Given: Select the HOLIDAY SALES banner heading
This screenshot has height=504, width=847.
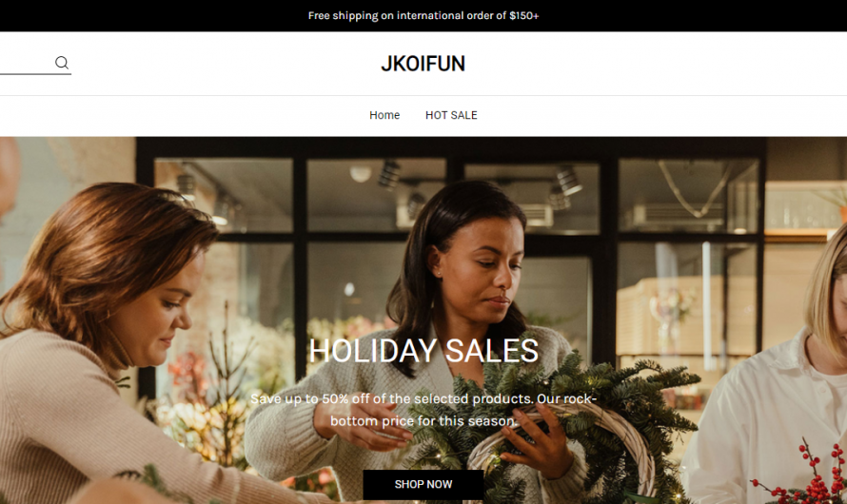Looking at the screenshot, I should coord(423,350).
